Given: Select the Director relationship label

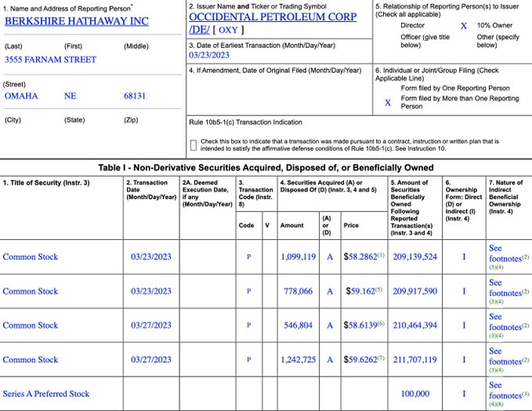Looking at the screenshot, I should pos(412,25).
